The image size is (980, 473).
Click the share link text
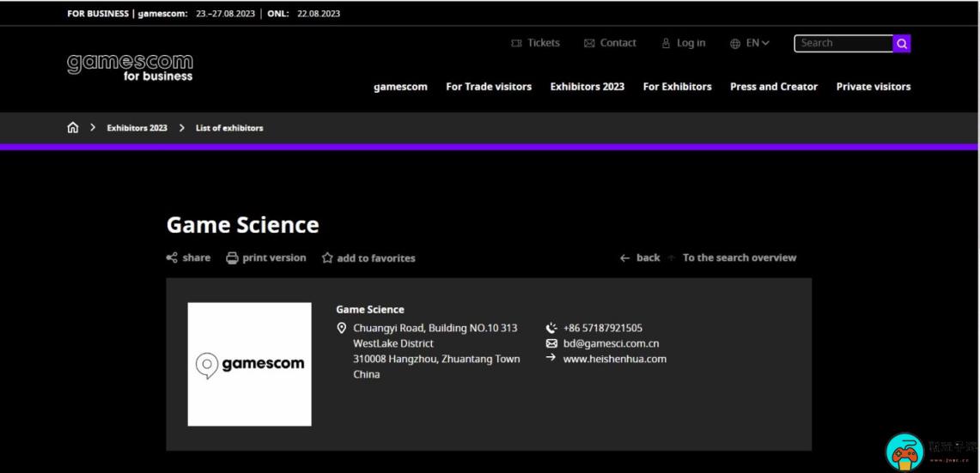tap(196, 258)
